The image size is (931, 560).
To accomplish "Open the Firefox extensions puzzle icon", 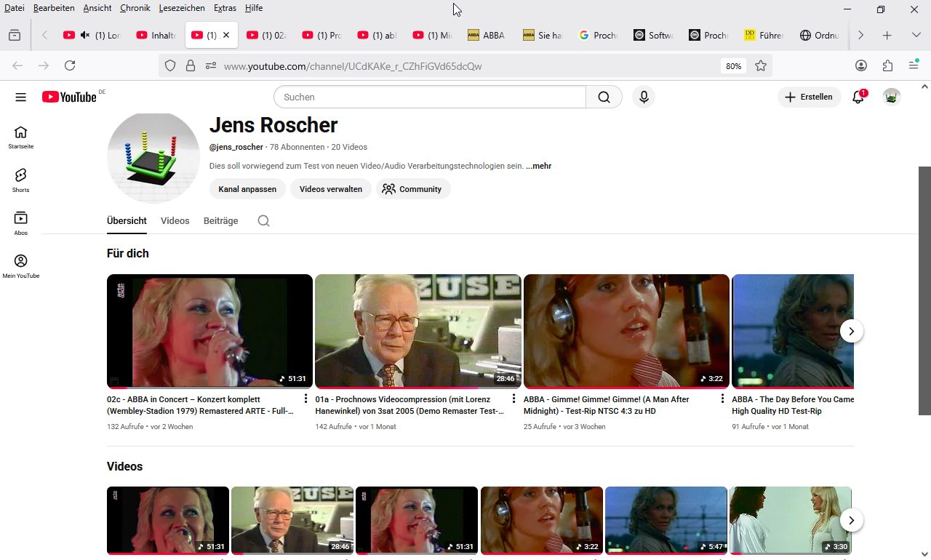I will (887, 66).
